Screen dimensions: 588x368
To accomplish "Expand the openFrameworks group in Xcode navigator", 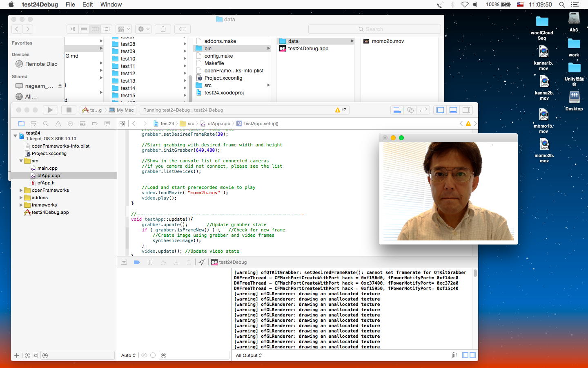I will [21, 191].
